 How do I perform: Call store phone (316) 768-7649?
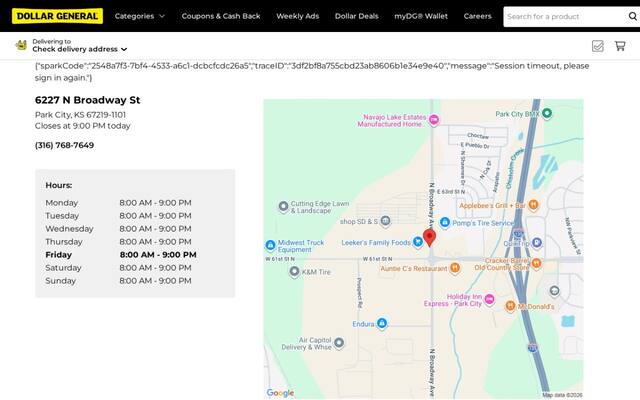pos(64,145)
